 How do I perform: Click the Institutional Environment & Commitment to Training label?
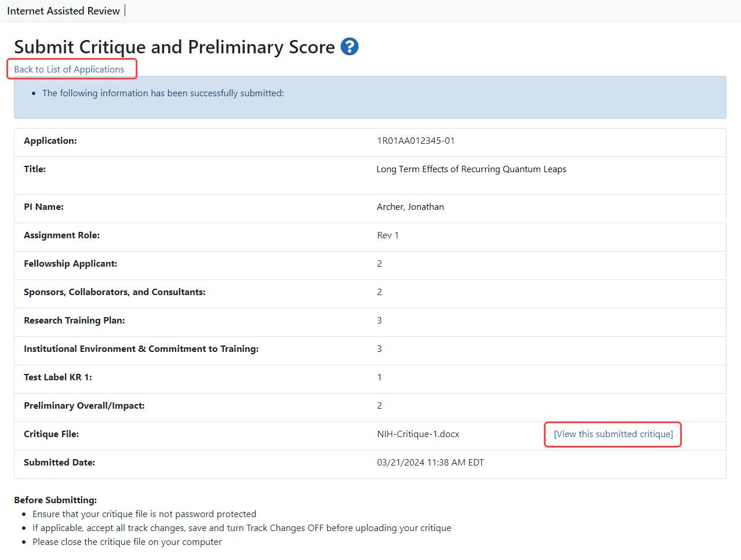pyautogui.click(x=141, y=349)
